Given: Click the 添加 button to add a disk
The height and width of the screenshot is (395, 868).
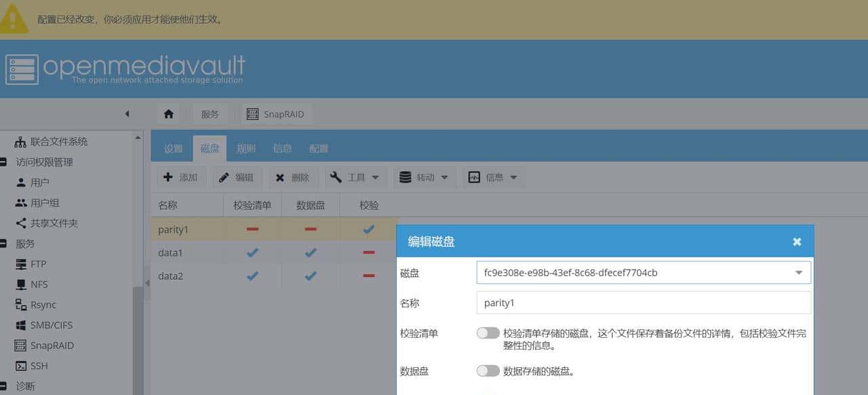Looking at the screenshot, I should point(180,176).
